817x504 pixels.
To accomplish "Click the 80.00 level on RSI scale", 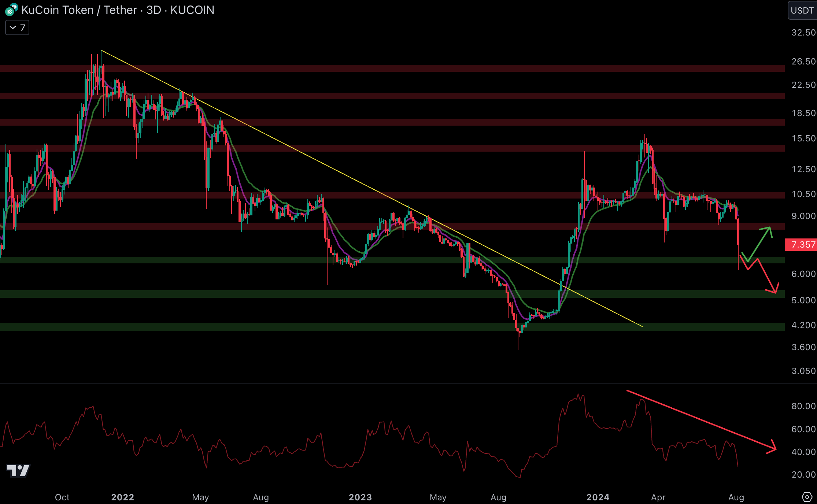I will point(803,406).
